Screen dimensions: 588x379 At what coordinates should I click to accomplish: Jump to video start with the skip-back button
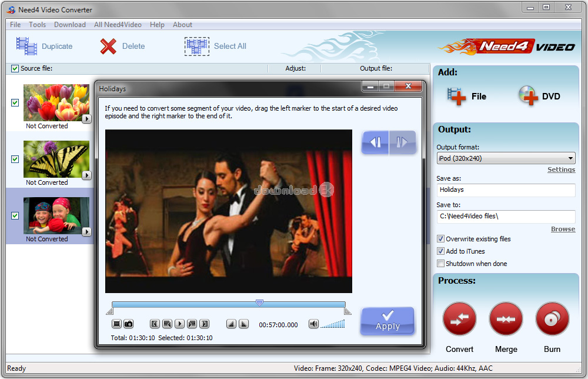pyautogui.click(x=155, y=324)
